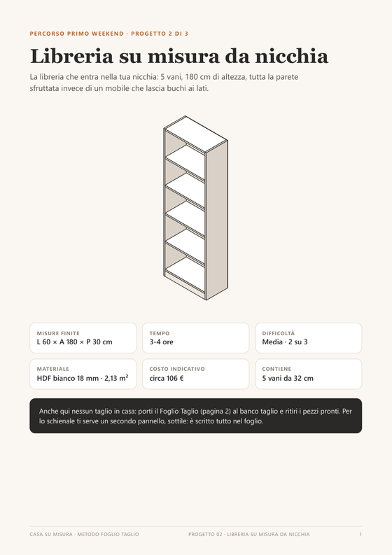Select the 'Misure finite' info card
Screen dimensions: 392x555
83,338
